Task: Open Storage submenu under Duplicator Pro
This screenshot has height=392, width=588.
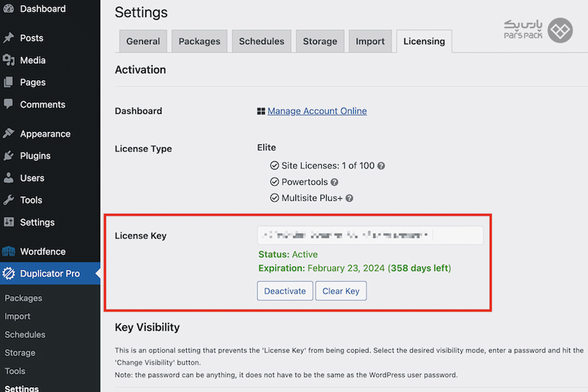Action: 20,353
